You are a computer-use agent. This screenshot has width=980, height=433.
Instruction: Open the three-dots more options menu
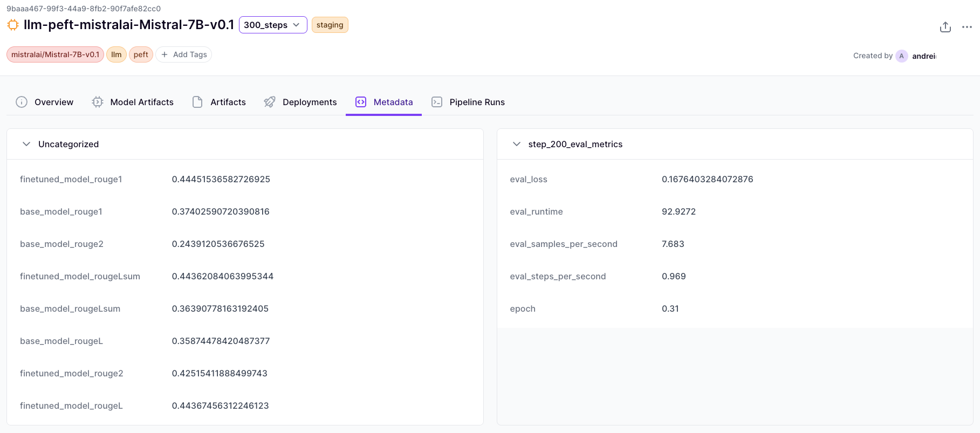(967, 27)
